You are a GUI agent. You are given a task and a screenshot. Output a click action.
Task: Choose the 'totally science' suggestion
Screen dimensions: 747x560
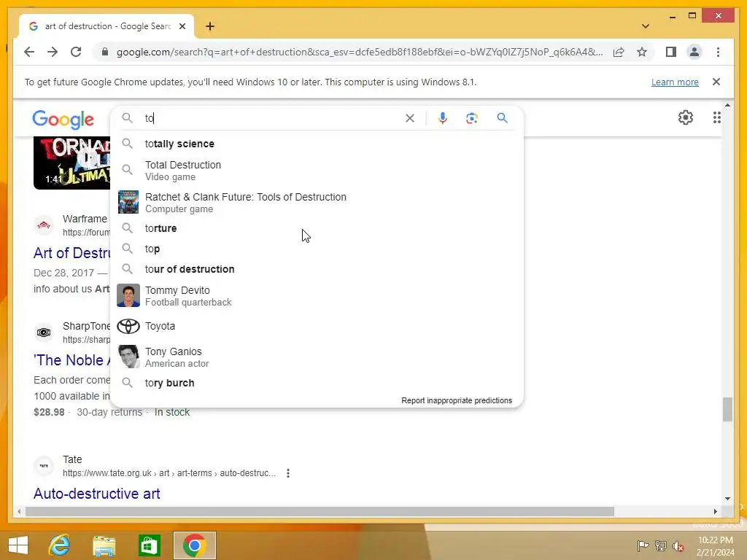(x=317, y=144)
